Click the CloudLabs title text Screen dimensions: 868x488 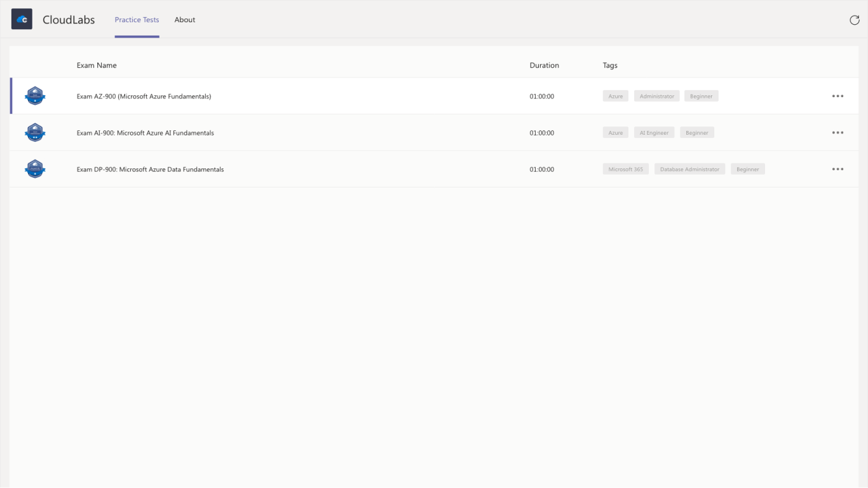[69, 20]
